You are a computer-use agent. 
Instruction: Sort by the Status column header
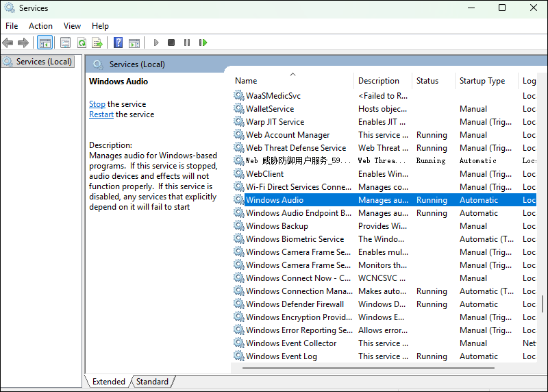coord(434,81)
